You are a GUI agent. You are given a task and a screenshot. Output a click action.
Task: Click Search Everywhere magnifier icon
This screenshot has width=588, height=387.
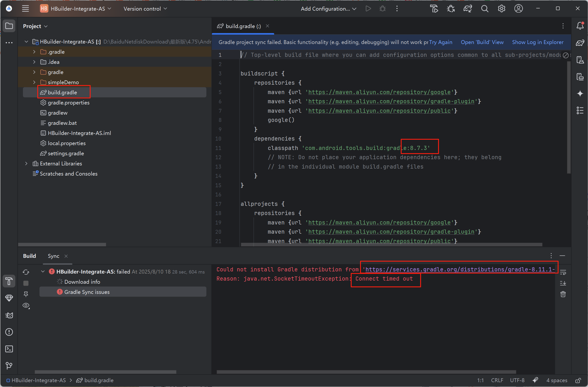pos(484,9)
